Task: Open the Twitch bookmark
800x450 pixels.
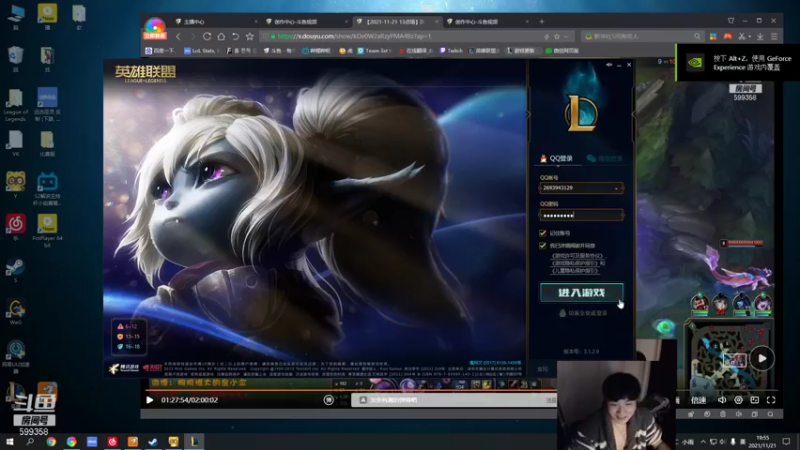Action: (x=451, y=51)
